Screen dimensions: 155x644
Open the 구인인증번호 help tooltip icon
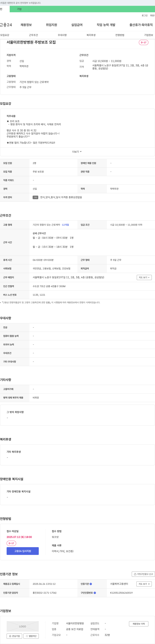tap(95, 593)
